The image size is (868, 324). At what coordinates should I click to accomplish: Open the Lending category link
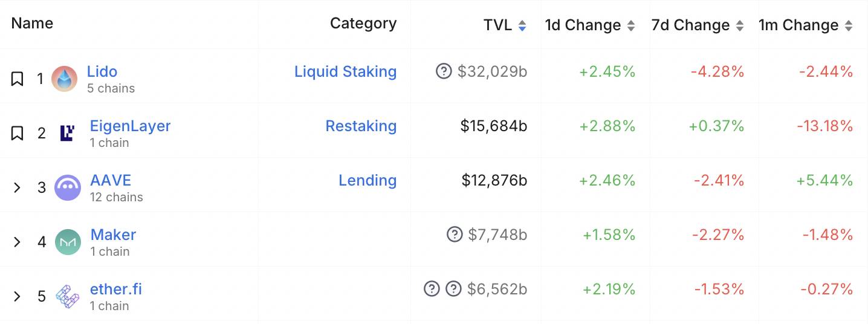pyautogui.click(x=368, y=180)
